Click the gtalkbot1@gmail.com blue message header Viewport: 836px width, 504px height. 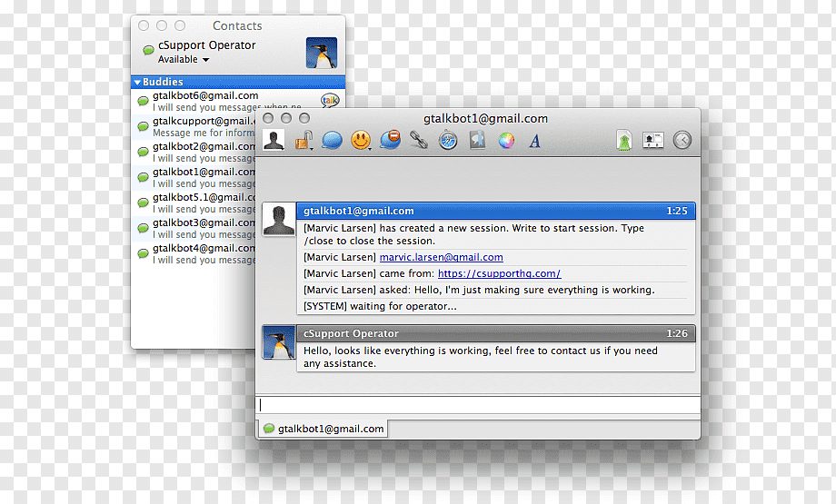coord(496,211)
